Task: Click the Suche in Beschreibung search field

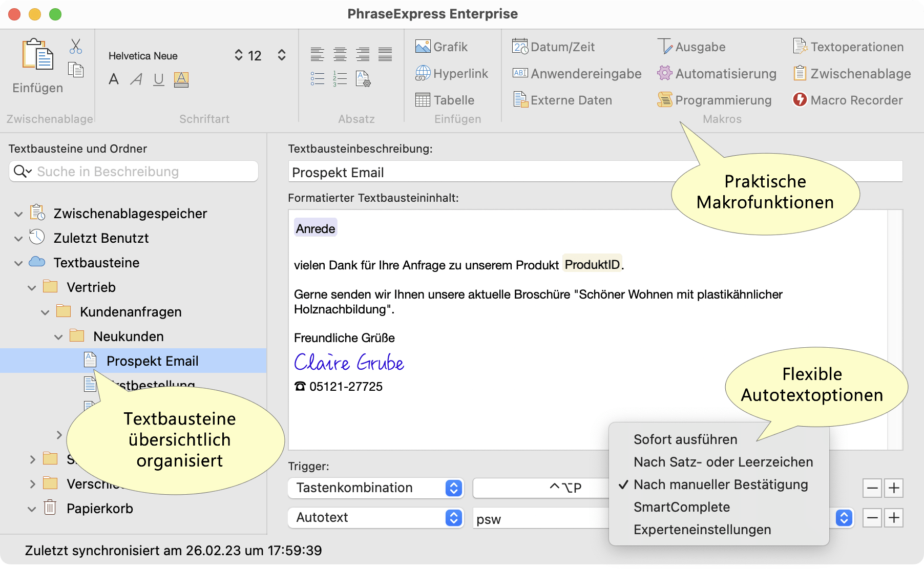Action: 134,171
